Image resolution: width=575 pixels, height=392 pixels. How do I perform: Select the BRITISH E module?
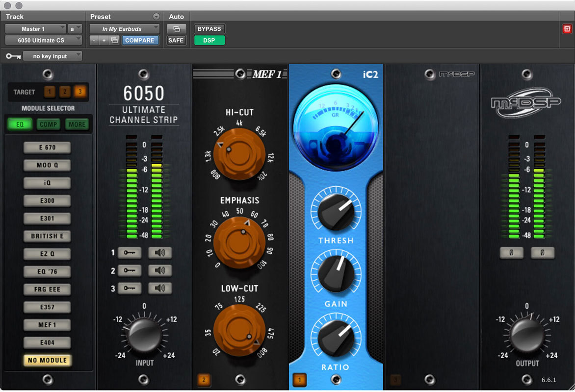click(x=48, y=236)
